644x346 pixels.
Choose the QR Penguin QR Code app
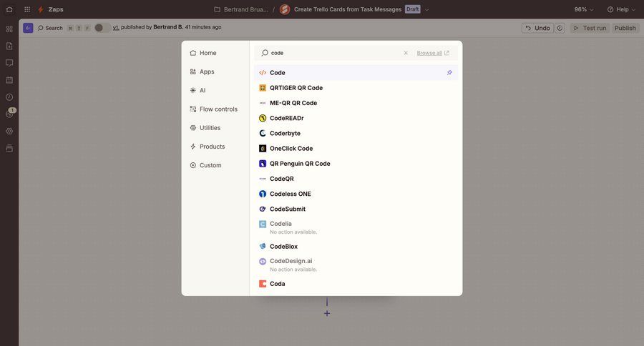pos(356,164)
